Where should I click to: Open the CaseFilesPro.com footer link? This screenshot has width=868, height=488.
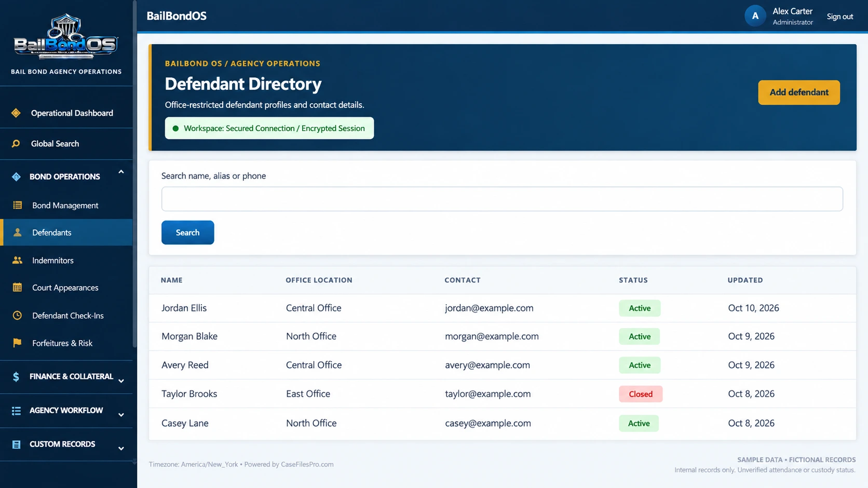pyautogui.click(x=307, y=464)
